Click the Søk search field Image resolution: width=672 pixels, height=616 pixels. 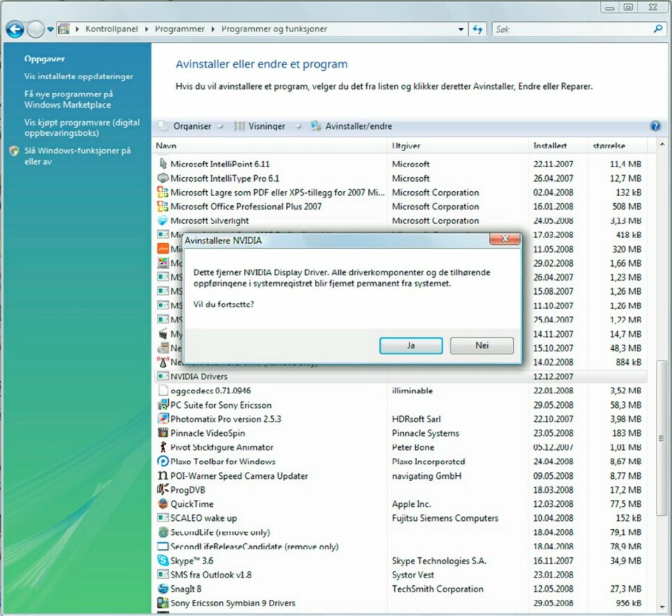(572, 29)
